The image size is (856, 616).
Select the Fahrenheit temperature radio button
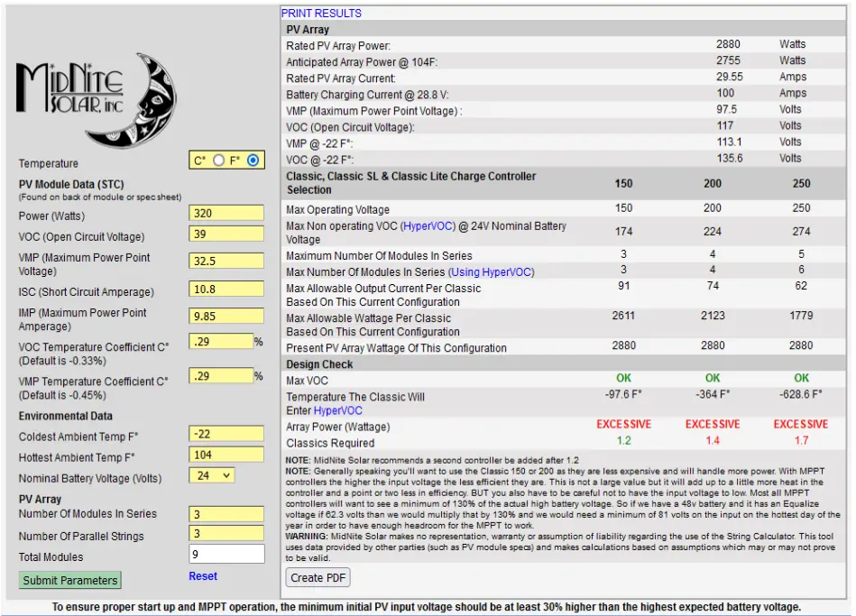click(253, 161)
